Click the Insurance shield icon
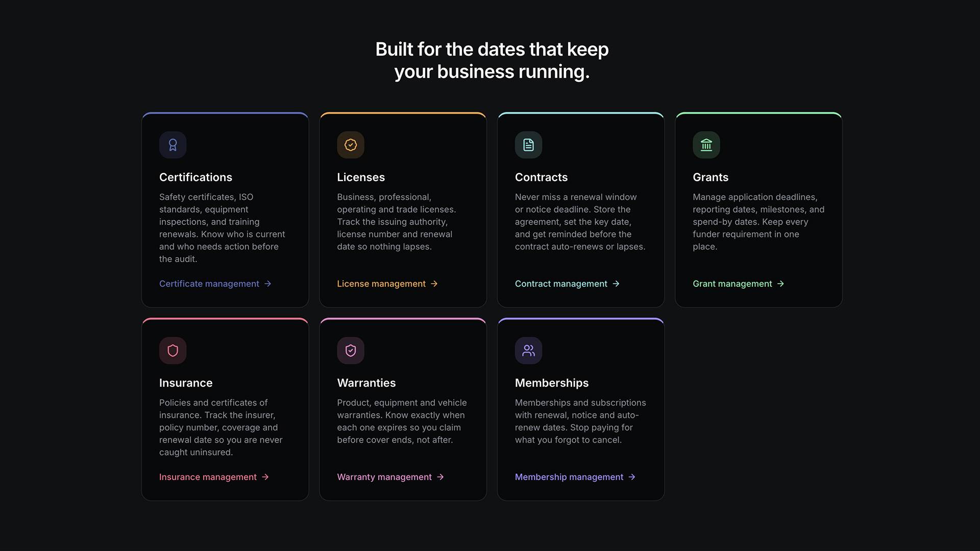Image resolution: width=980 pixels, height=551 pixels. click(x=173, y=350)
